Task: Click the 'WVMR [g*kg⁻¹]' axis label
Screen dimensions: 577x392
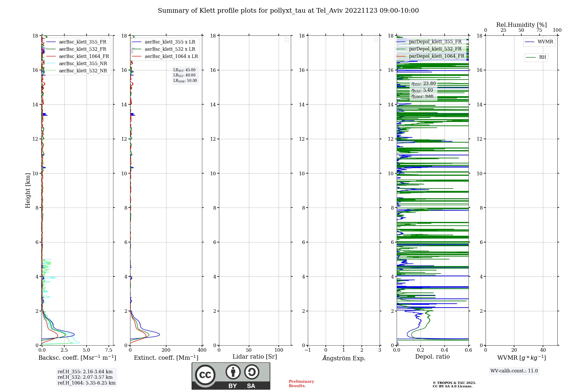Action: (x=522, y=358)
